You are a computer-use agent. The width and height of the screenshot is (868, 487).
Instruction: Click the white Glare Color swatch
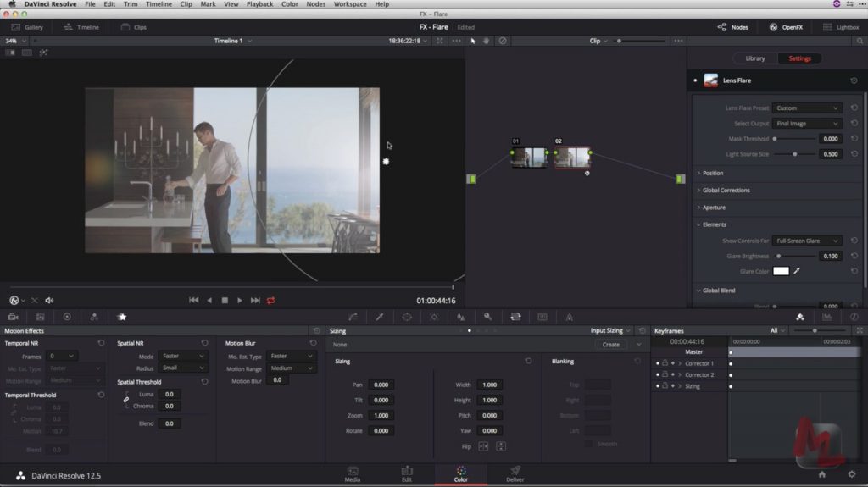coord(781,271)
